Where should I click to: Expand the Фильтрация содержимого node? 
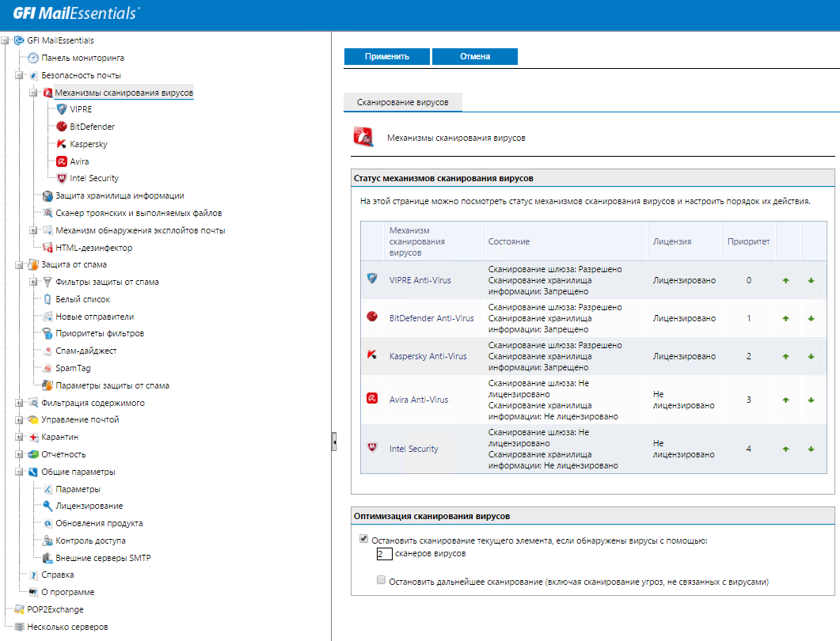pyautogui.click(x=19, y=403)
